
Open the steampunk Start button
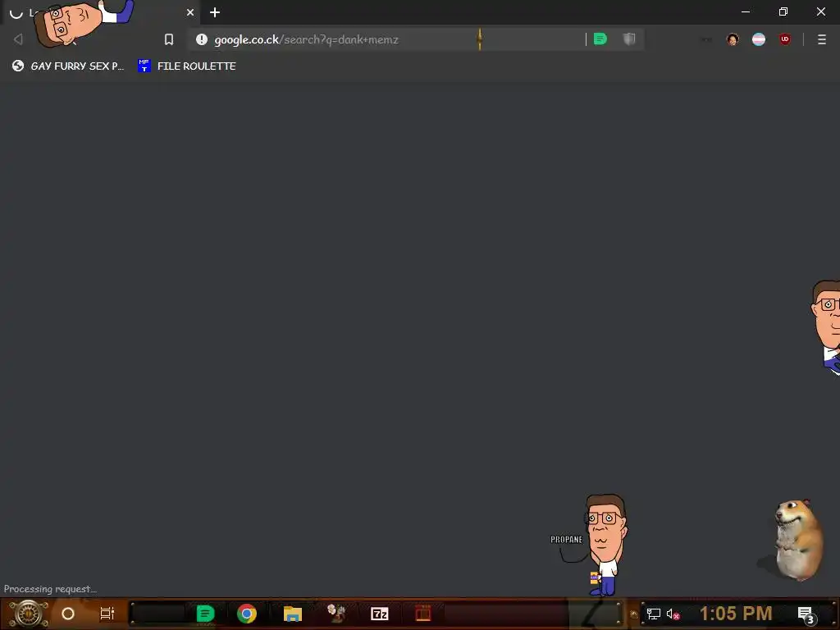(x=28, y=614)
